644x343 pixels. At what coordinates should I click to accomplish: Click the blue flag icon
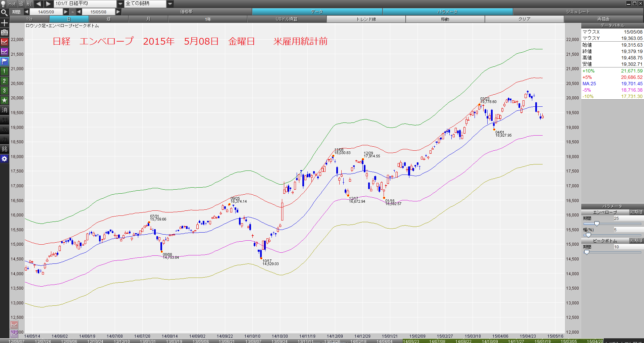pyautogui.click(x=4, y=61)
